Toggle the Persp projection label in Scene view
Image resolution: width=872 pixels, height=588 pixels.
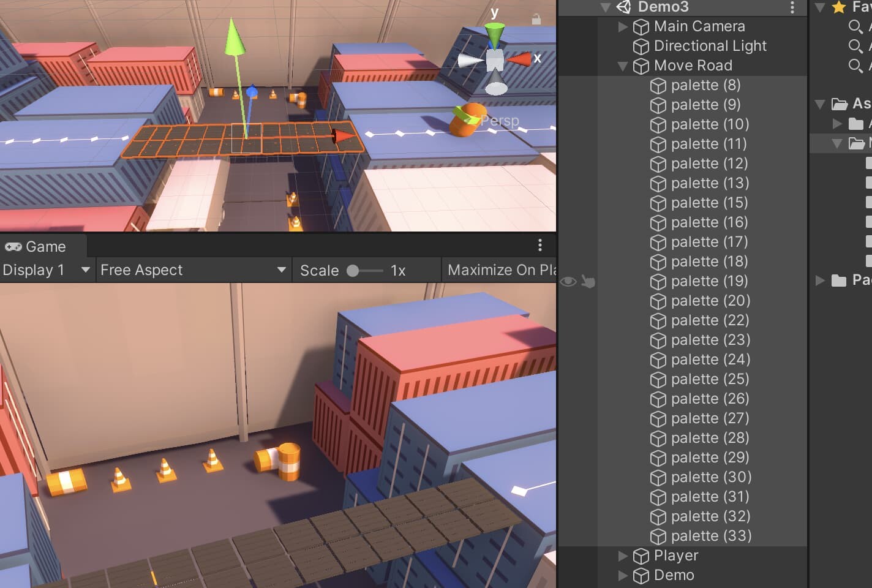coord(500,121)
